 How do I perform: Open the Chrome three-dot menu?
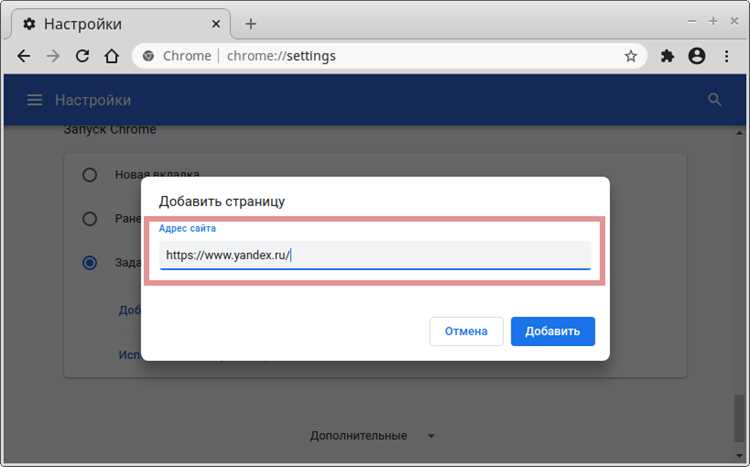(726, 56)
